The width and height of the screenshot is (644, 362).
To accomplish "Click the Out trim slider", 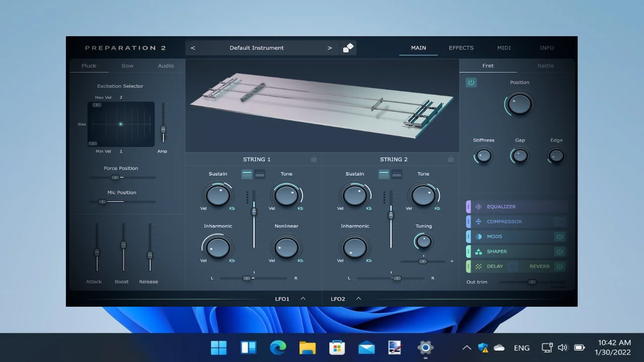I will pos(532,282).
